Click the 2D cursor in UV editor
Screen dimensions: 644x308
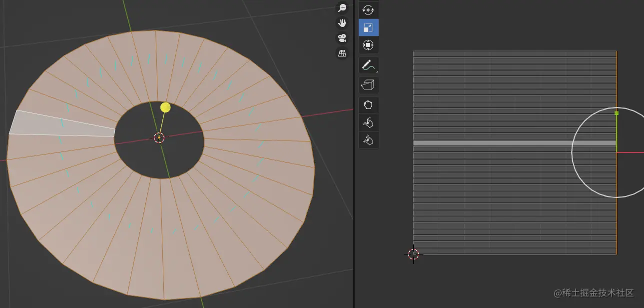click(x=413, y=254)
